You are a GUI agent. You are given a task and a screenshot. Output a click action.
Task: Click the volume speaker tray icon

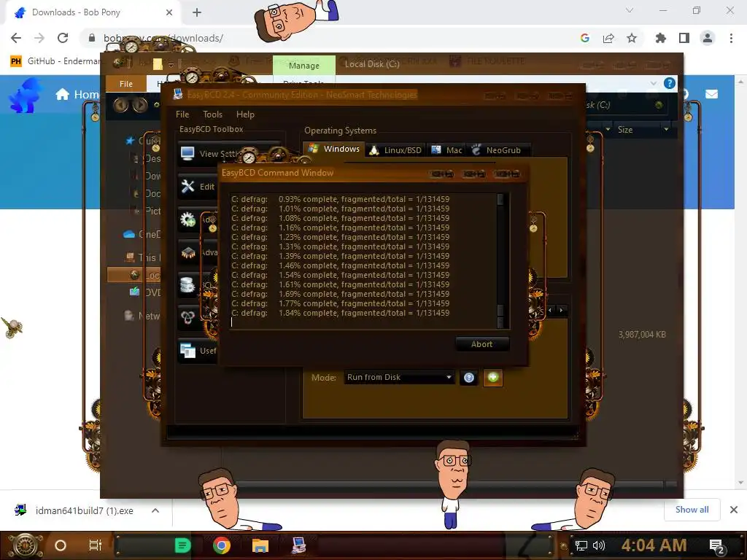click(599, 545)
